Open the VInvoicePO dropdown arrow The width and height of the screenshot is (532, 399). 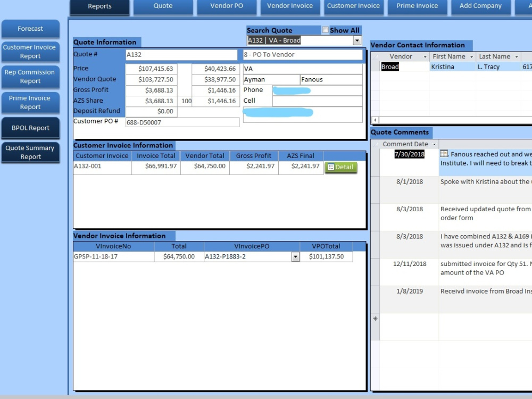pos(295,257)
